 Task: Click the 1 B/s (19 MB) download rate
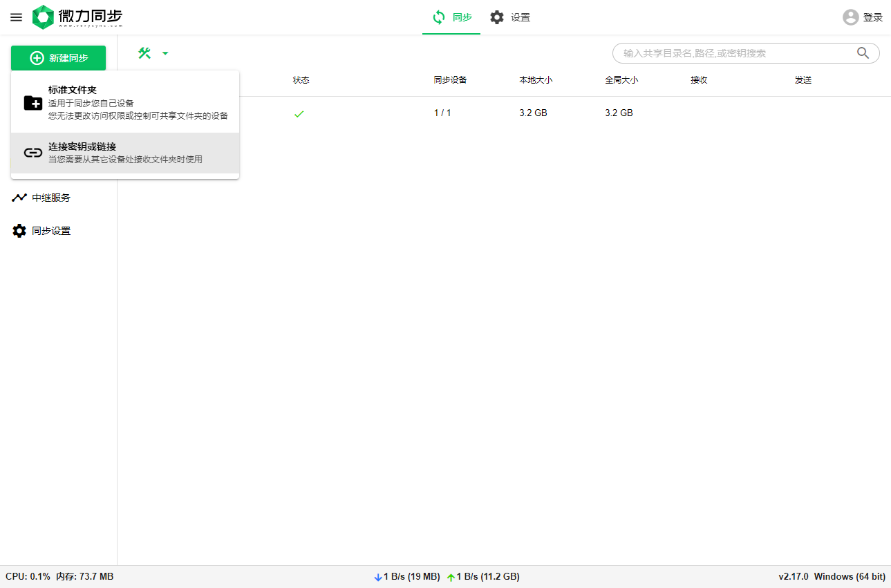(x=411, y=576)
